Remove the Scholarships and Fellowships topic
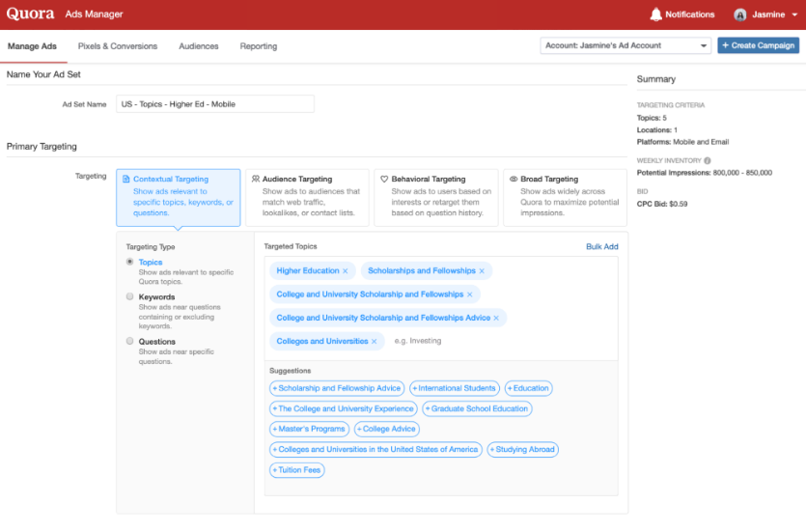The width and height of the screenshot is (806, 532). 482,271
